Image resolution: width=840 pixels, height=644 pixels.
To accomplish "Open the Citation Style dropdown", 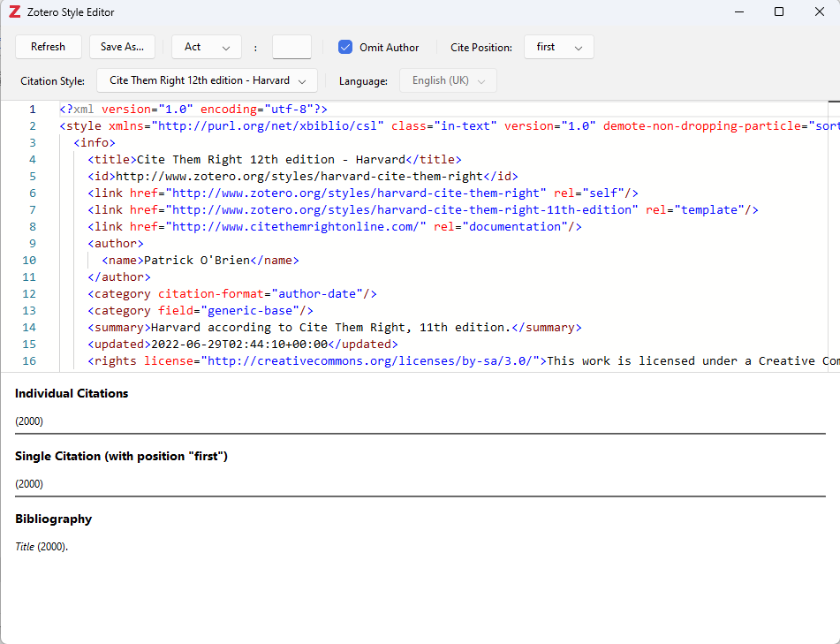I will pyautogui.click(x=207, y=80).
